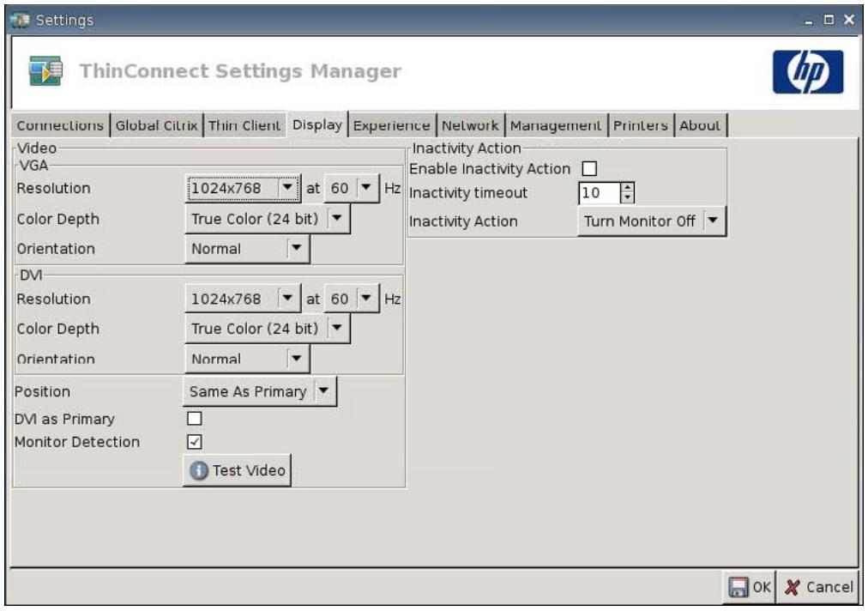Switch to the Thin Client tab

pyautogui.click(x=244, y=125)
